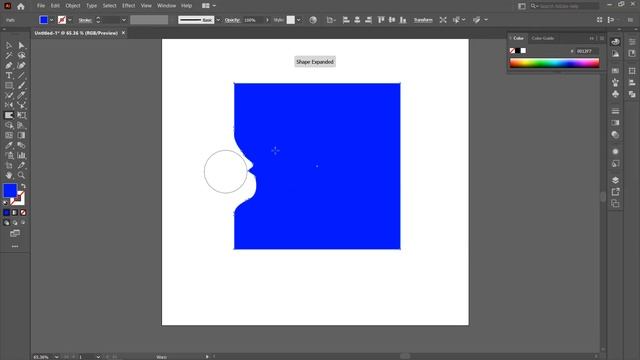Reset to default fill and stroke

click(5, 202)
